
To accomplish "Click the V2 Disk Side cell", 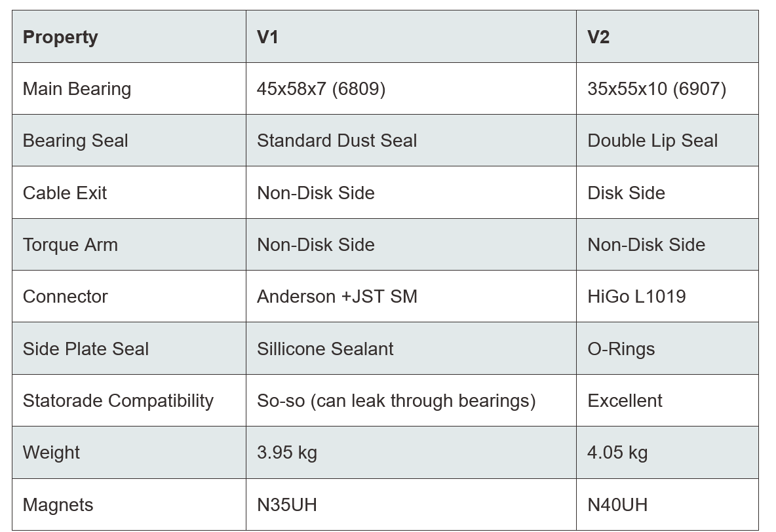I will tap(626, 193).
